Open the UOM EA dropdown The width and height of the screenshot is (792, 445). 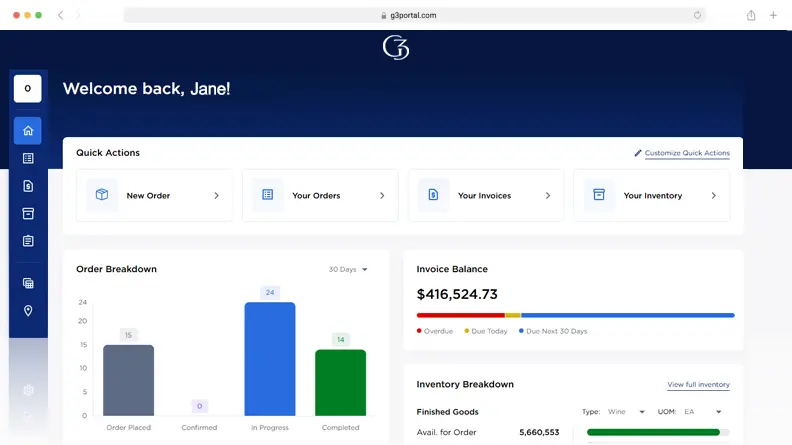tap(703, 412)
